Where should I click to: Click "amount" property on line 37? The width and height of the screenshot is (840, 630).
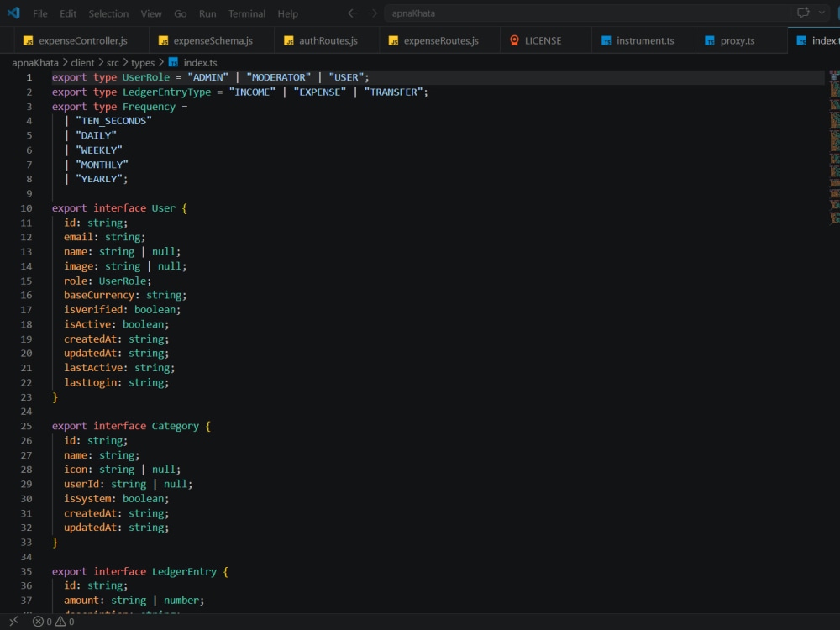coord(81,601)
